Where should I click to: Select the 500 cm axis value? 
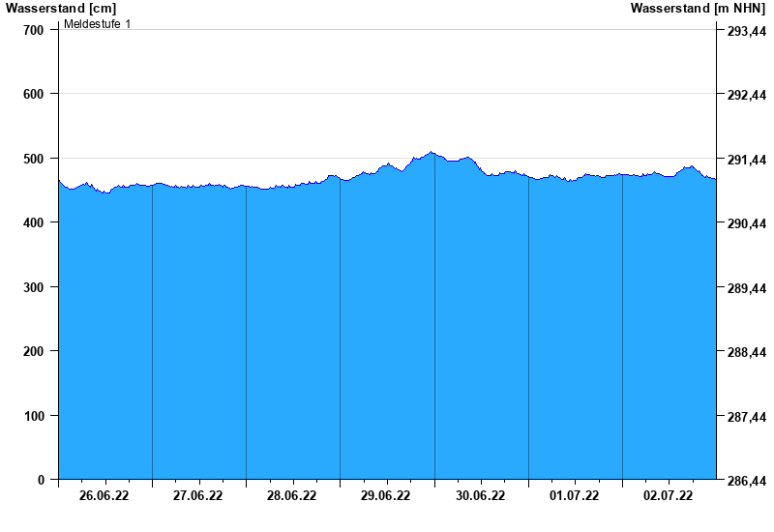tap(34, 159)
